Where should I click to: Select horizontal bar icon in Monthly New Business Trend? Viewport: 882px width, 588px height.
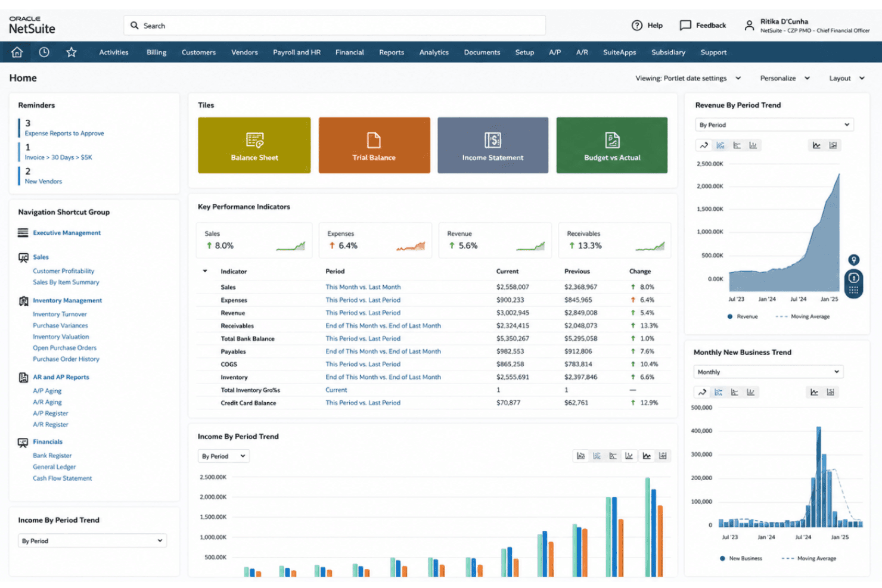click(x=735, y=392)
